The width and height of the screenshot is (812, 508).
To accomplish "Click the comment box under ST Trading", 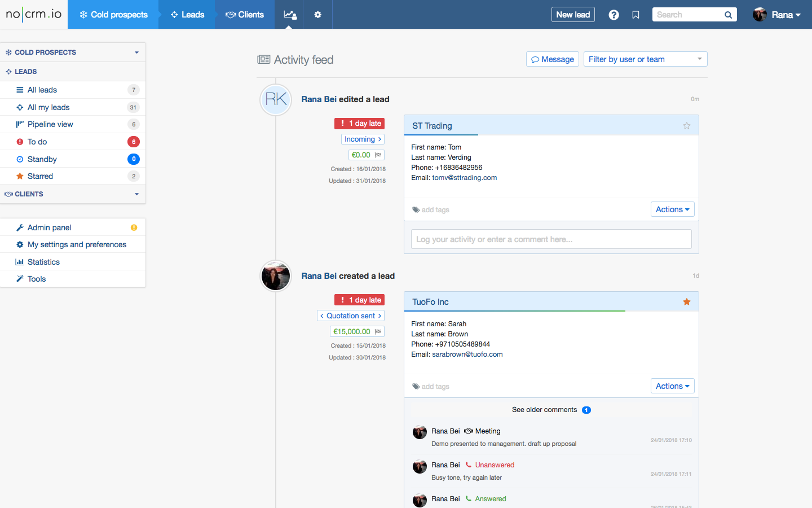I will pos(551,239).
